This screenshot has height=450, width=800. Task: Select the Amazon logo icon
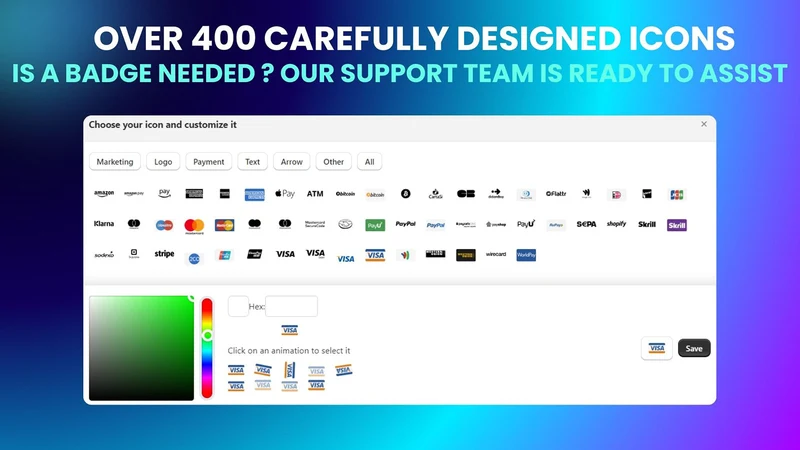tap(104, 193)
